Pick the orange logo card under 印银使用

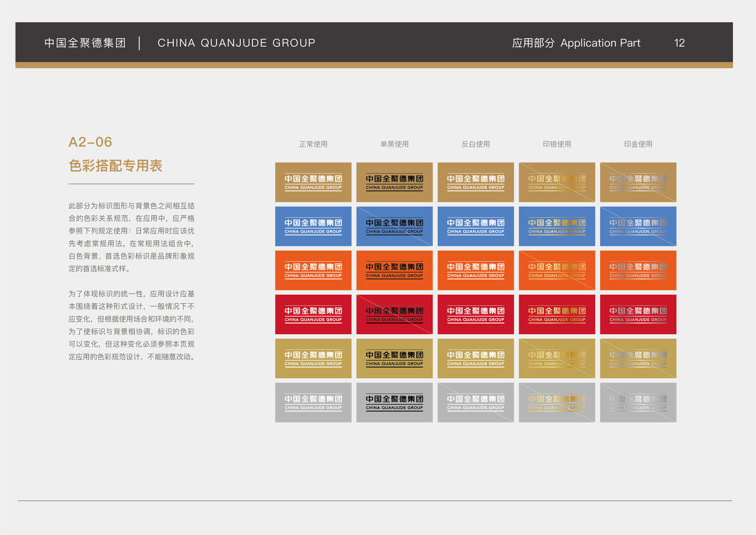click(557, 270)
